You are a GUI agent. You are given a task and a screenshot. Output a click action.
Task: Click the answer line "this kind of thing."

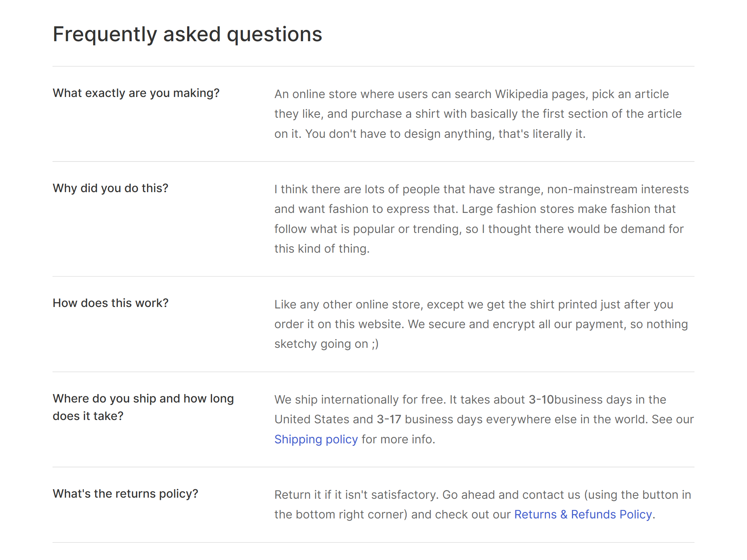coord(322,249)
